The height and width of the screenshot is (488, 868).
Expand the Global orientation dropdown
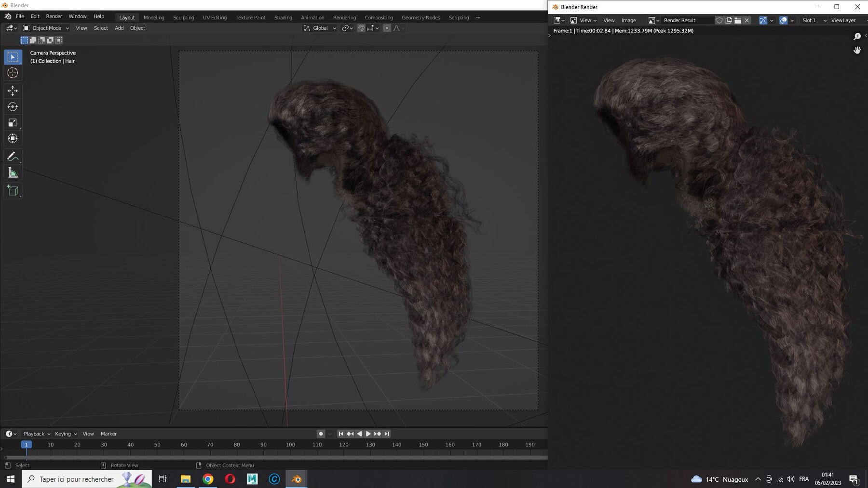(320, 28)
